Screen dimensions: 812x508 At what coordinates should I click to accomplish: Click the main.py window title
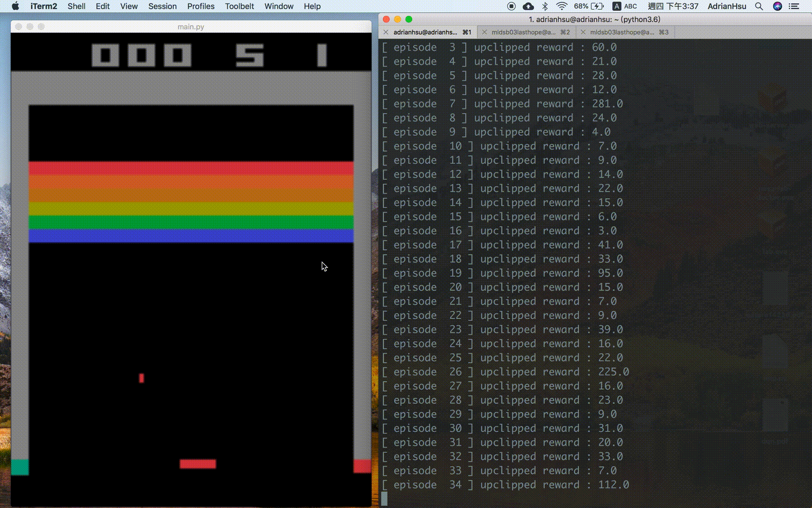191,27
